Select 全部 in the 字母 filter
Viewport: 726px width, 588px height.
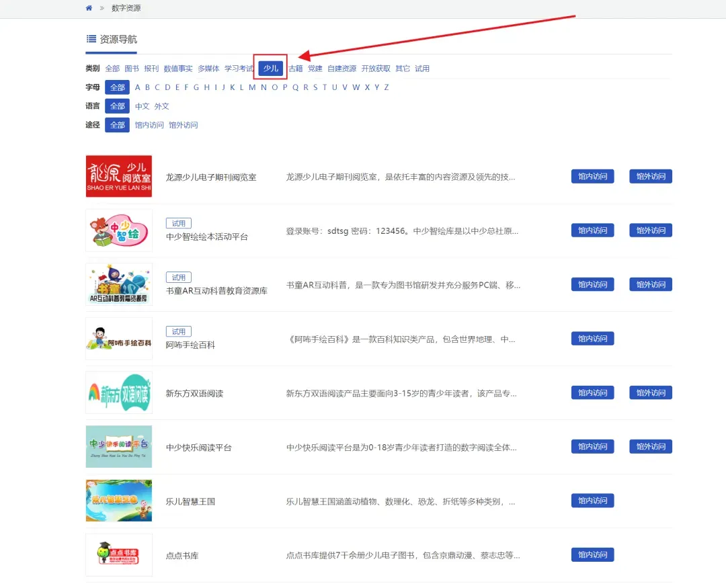[x=117, y=87]
